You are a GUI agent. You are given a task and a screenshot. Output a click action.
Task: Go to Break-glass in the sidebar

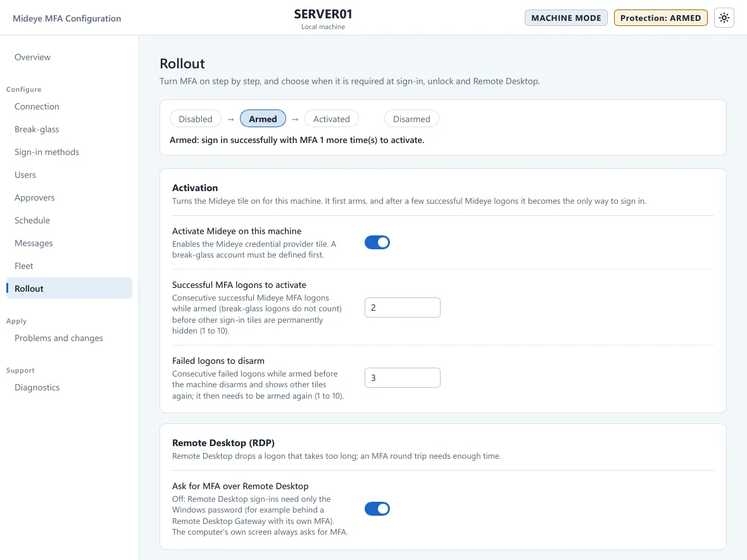(37, 130)
